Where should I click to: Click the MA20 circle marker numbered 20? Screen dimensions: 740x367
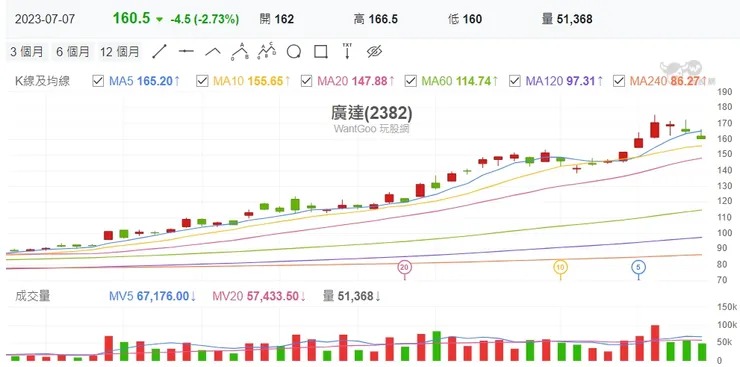click(404, 267)
